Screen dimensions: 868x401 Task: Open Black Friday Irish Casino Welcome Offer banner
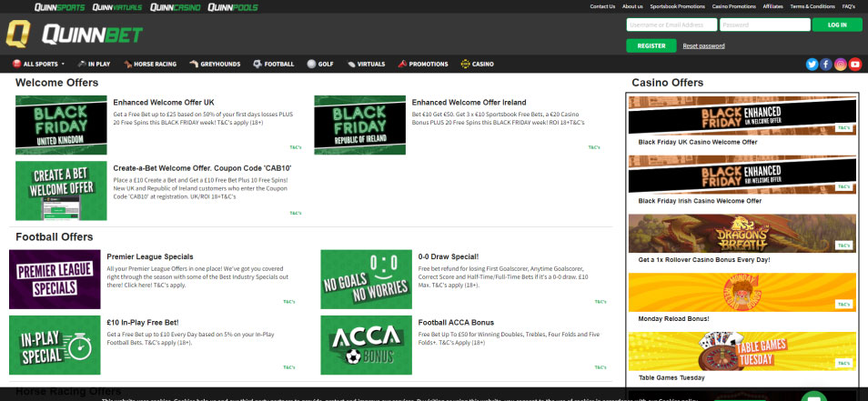pyautogui.click(x=742, y=175)
